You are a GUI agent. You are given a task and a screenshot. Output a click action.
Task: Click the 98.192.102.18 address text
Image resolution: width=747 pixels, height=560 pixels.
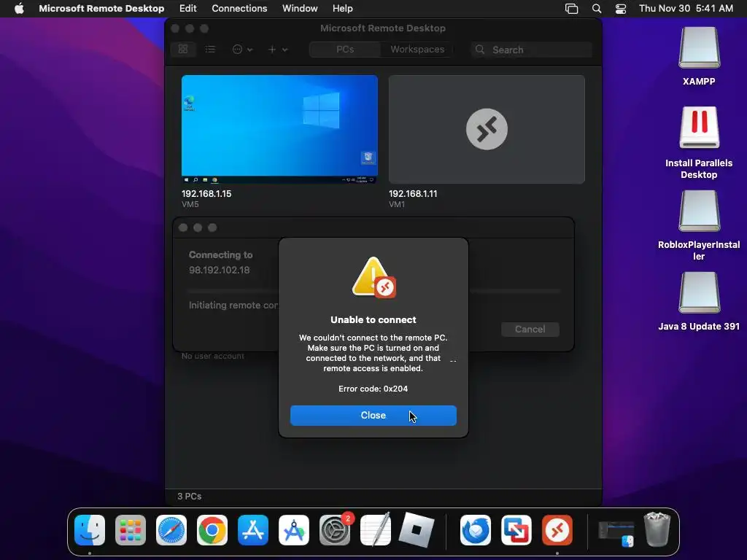click(219, 270)
